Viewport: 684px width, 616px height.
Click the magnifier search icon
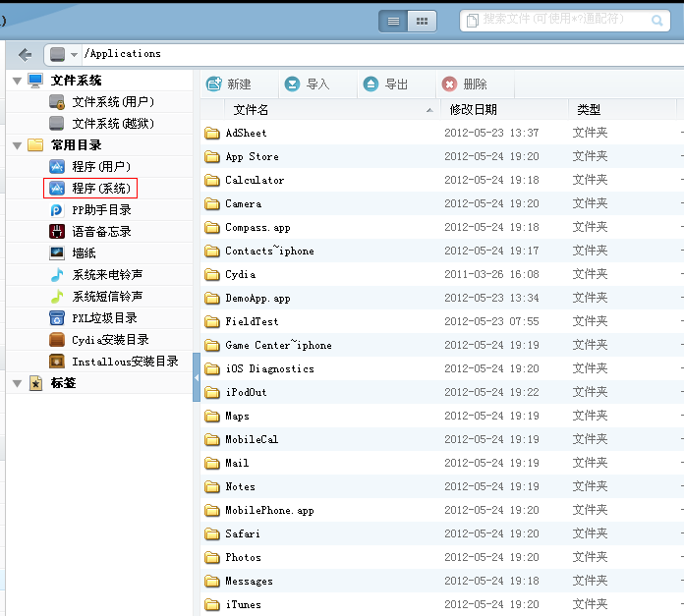pyautogui.click(x=656, y=21)
